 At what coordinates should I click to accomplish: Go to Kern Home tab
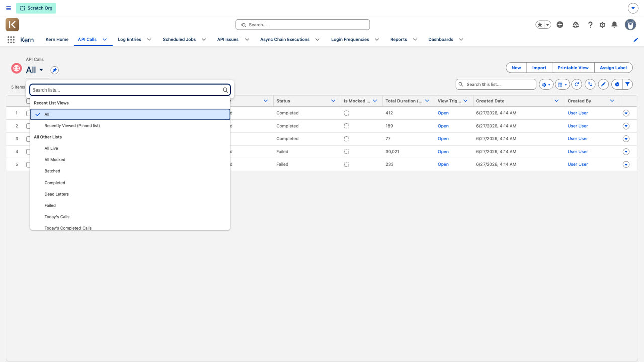(57, 39)
